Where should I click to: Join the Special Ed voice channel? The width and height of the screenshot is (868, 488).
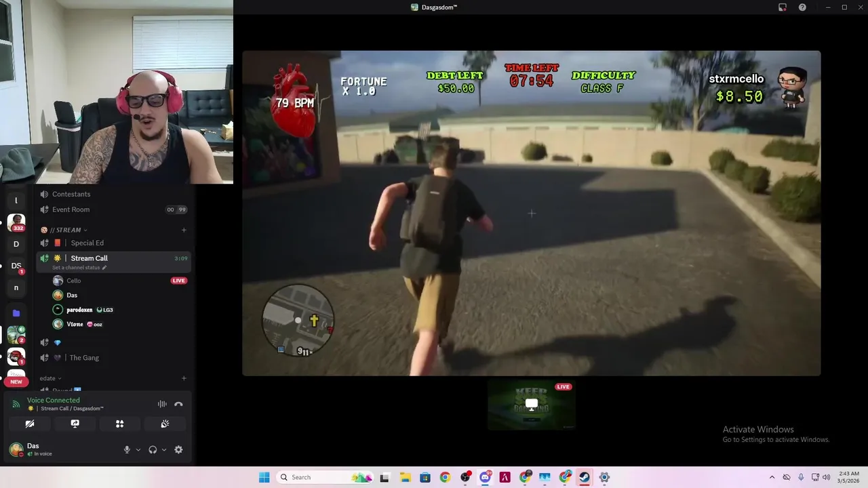tap(114, 243)
